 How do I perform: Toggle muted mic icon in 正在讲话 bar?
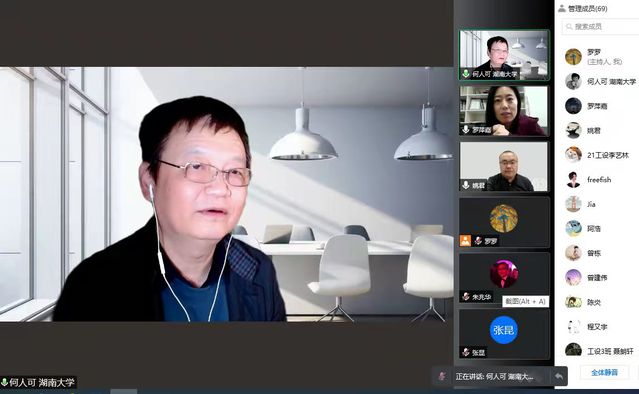point(443,376)
